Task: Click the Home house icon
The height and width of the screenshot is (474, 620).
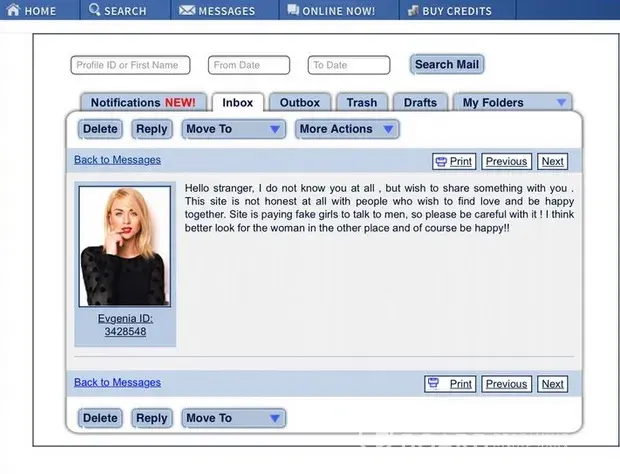Action: (11, 10)
